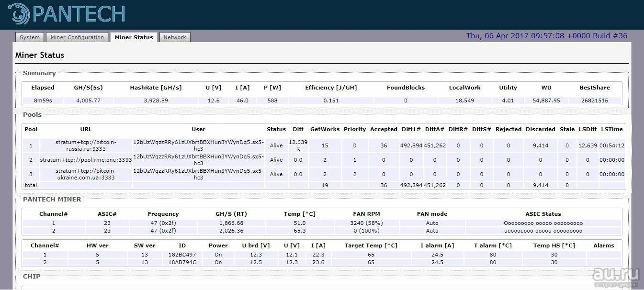Click the summary voltage value 12.6
The height and width of the screenshot is (290, 644).
click(214, 100)
